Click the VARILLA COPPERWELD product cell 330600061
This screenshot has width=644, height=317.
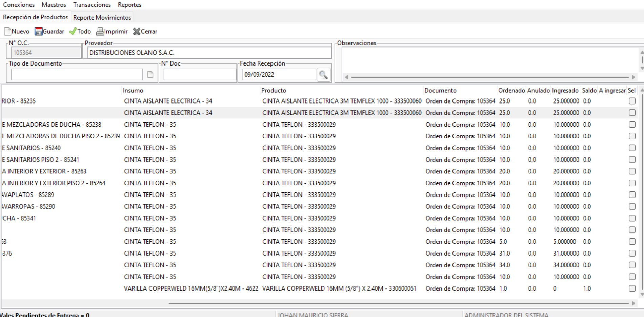click(339, 288)
